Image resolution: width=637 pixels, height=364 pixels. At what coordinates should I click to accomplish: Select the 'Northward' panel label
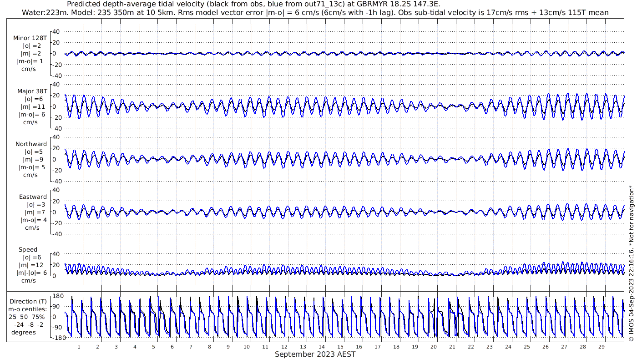coord(31,144)
